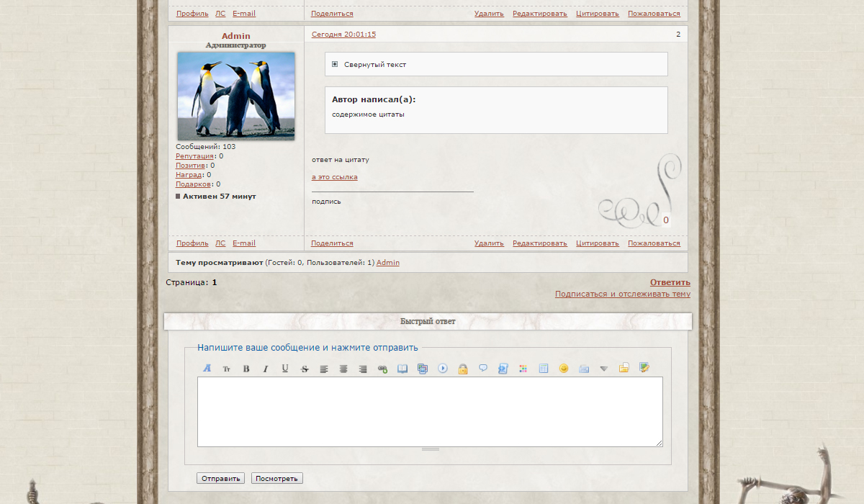Click inside the quick reply text area

coord(430,411)
